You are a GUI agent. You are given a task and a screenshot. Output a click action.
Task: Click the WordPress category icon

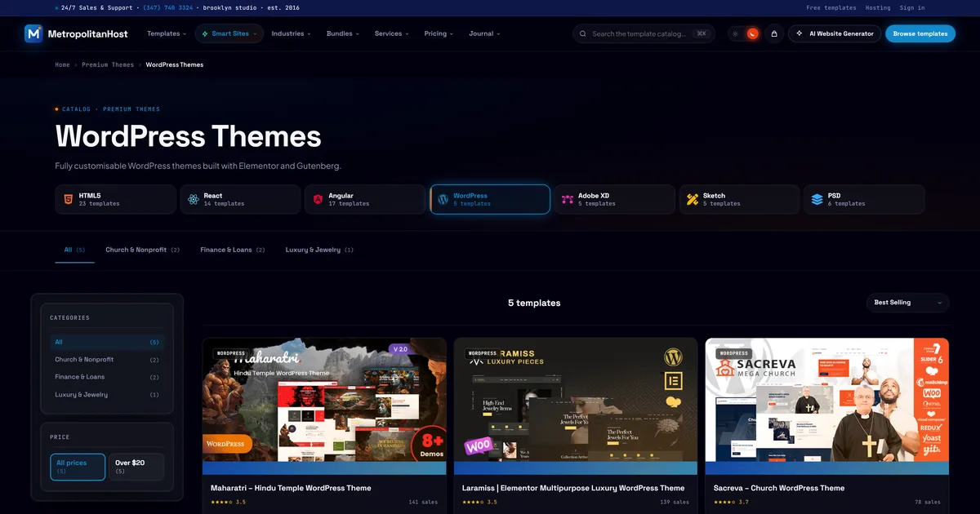[443, 199]
